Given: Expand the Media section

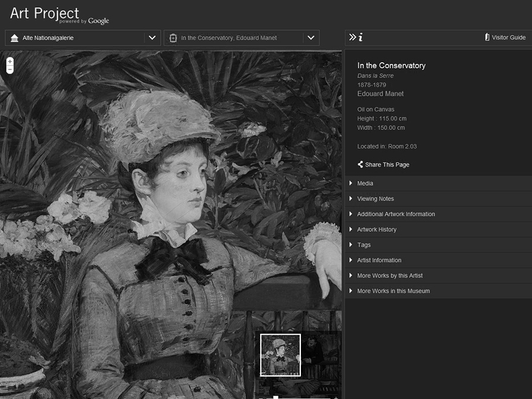Looking at the screenshot, I should (439, 183).
